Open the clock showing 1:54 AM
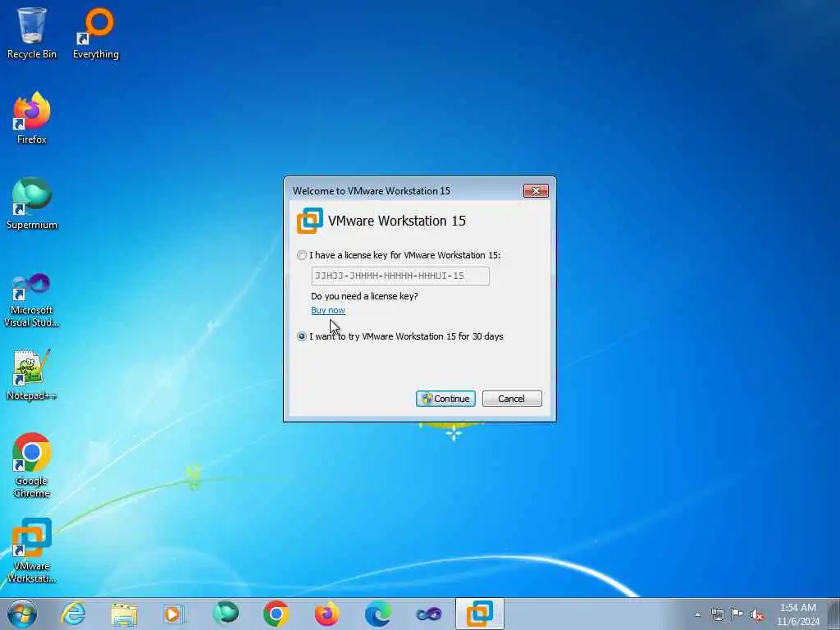 click(x=797, y=614)
